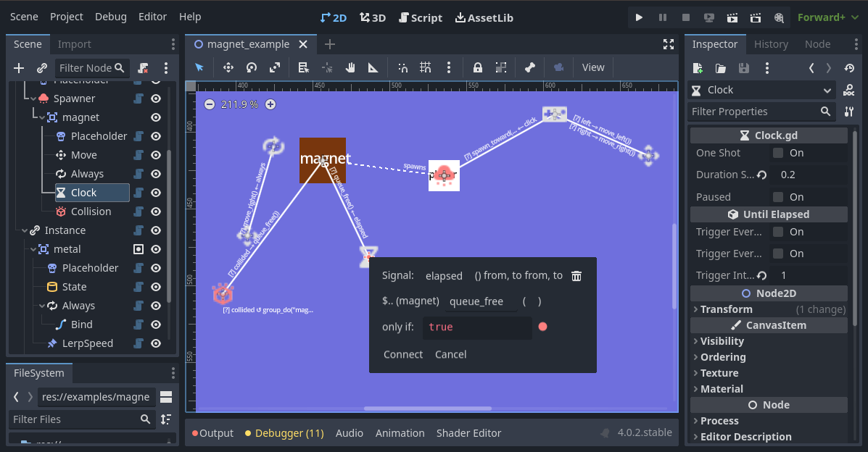Zoom in the canvas with plus button
Image resolution: width=868 pixels, height=452 pixels.
tap(270, 104)
